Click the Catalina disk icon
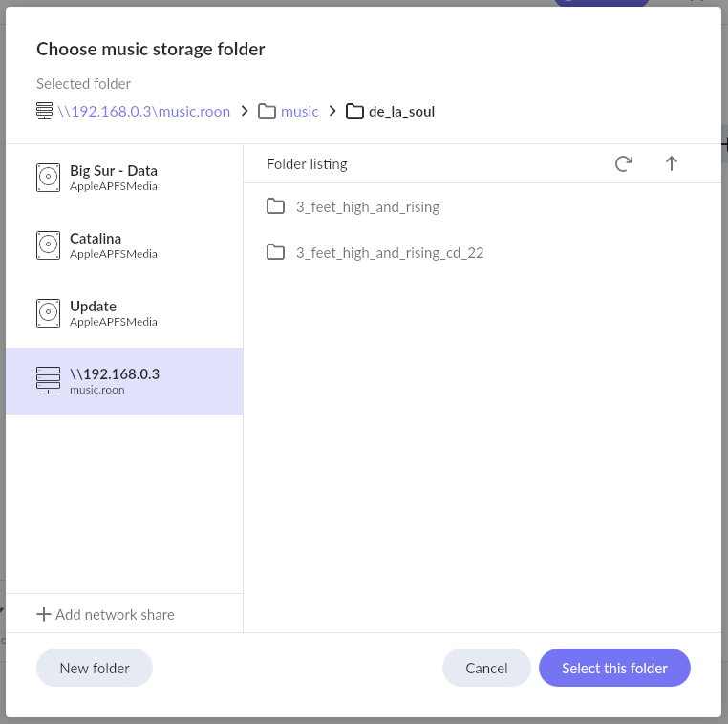Image resolution: width=728 pixels, height=724 pixels. click(48, 245)
